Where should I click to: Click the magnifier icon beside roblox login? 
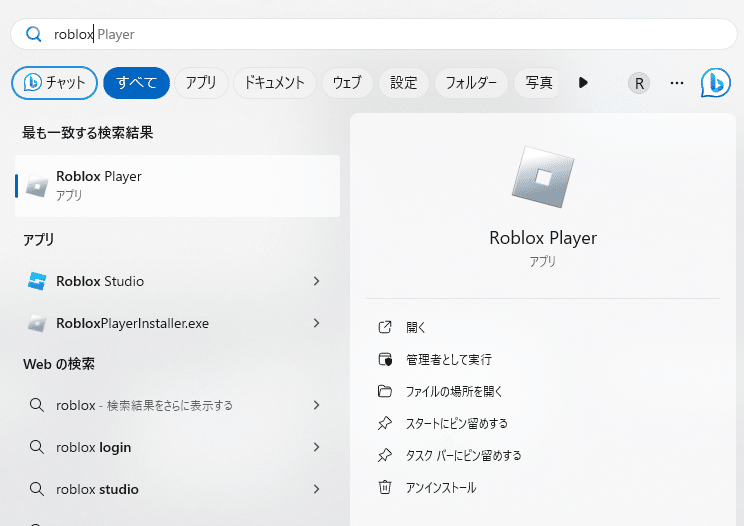tap(37, 447)
